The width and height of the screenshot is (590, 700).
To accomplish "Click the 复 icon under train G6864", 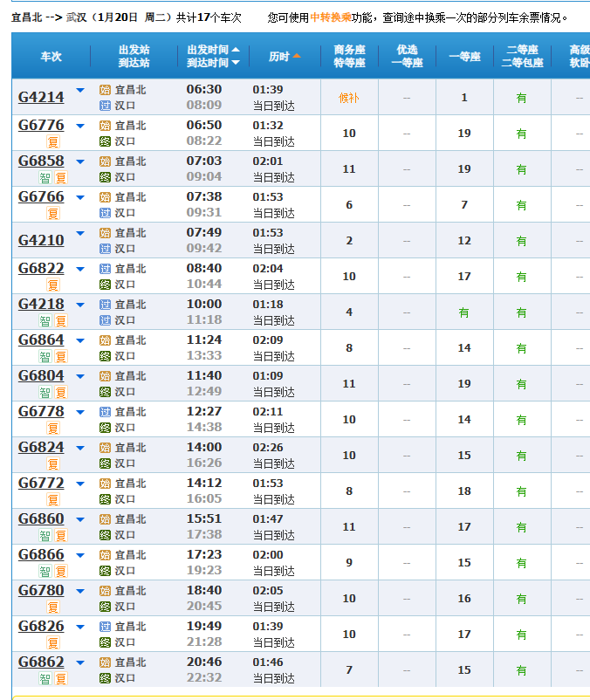I will pyautogui.click(x=60, y=357).
